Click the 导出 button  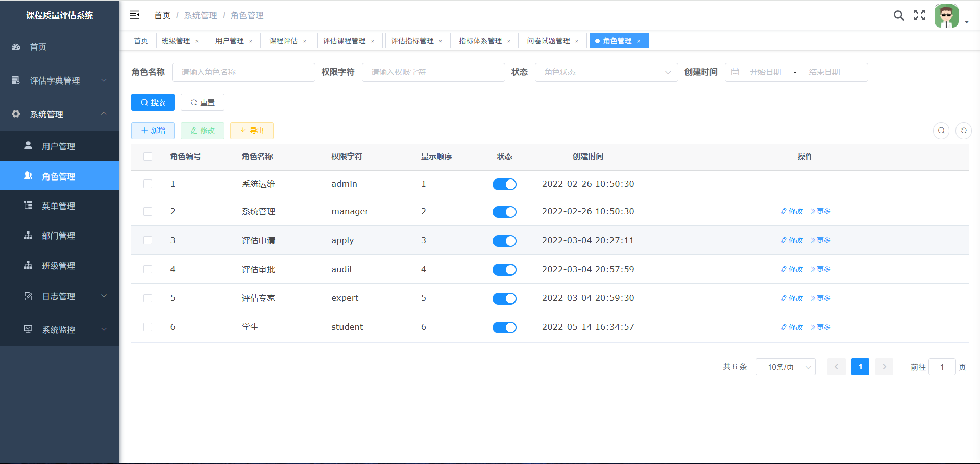tap(252, 131)
